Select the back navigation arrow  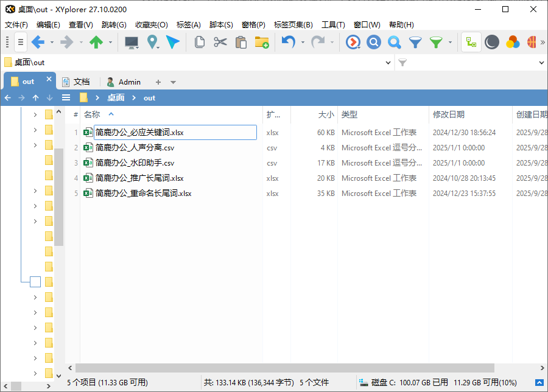(x=38, y=42)
